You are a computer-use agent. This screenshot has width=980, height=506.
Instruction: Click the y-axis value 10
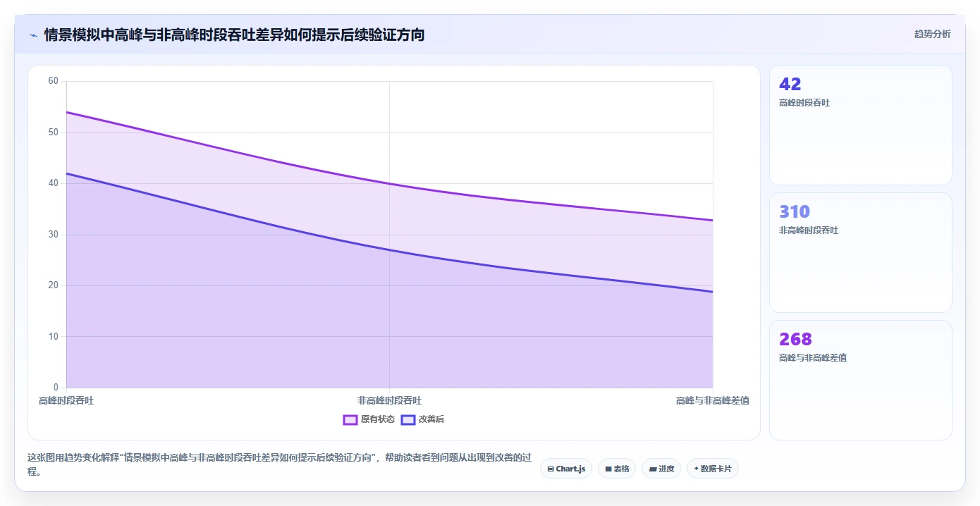click(x=54, y=337)
